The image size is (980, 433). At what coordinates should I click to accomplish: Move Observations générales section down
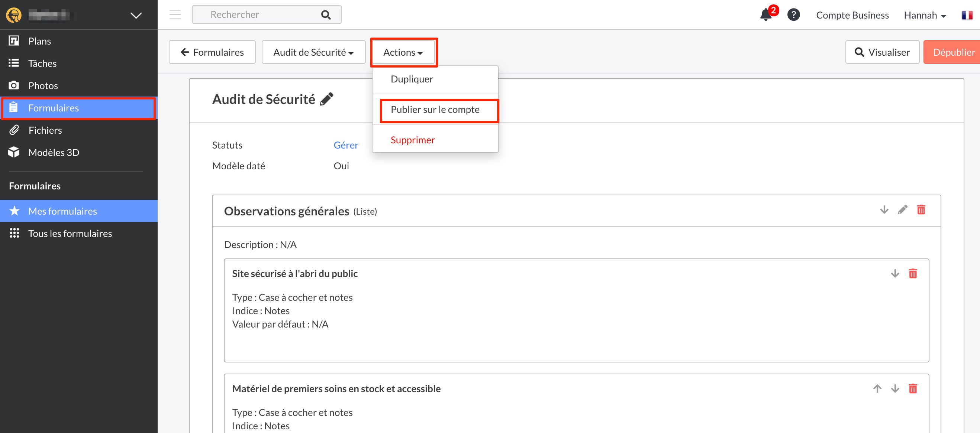884,209
